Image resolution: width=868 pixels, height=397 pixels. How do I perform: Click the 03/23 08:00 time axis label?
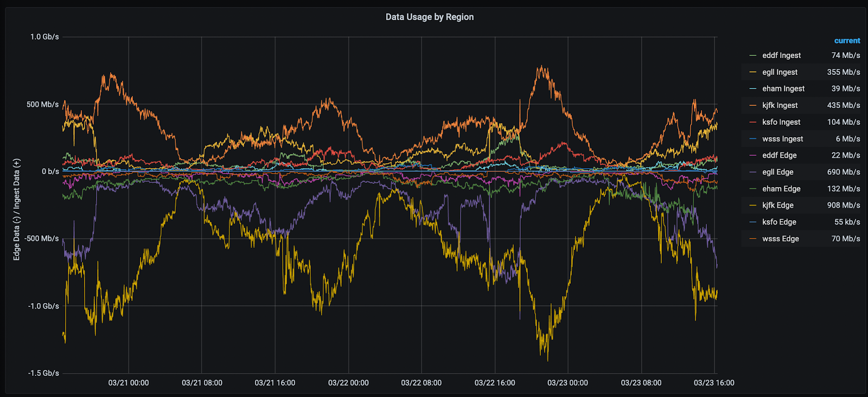point(641,383)
